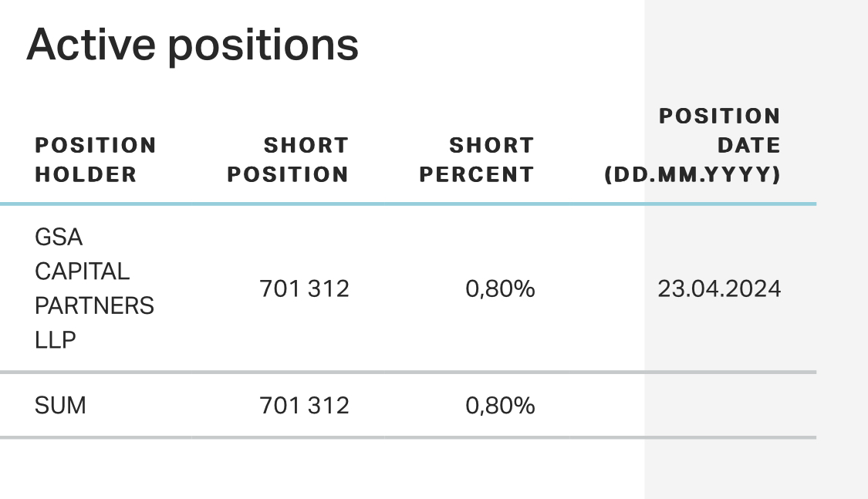The image size is (868, 499).
Task: Click the empty date cell in SUM row
Action: 693,406
